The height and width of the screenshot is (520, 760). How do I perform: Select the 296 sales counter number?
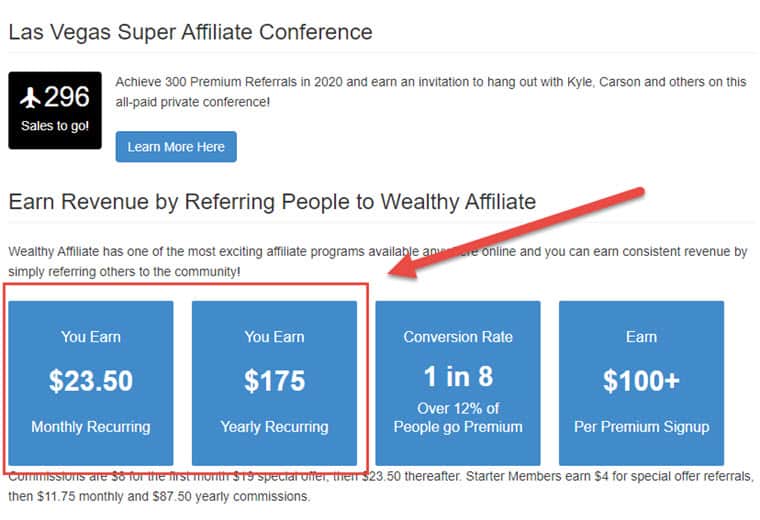(x=67, y=96)
